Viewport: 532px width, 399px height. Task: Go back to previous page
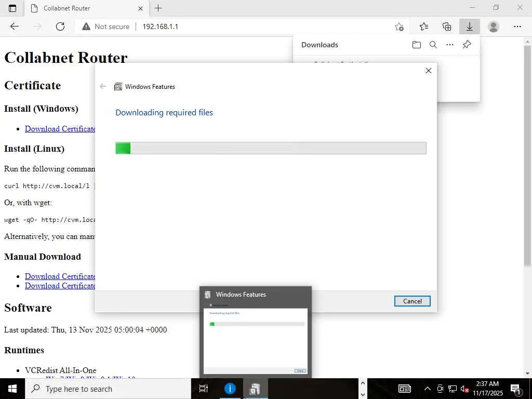pyautogui.click(x=14, y=26)
